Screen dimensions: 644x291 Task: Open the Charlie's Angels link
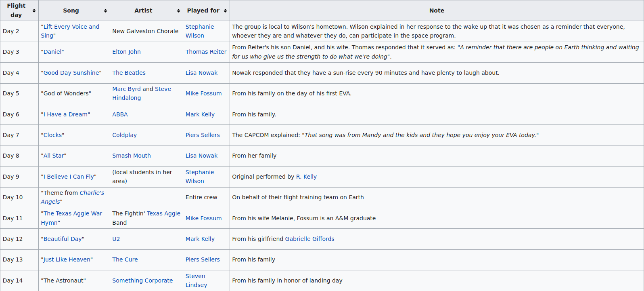tap(72, 197)
